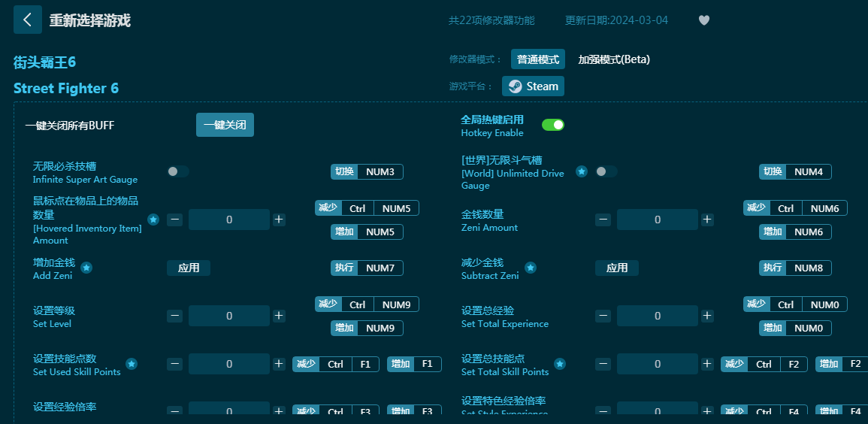
Task: Edit 减少 Ctrl NUM6 hotkey binding
Action: [795, 208]
